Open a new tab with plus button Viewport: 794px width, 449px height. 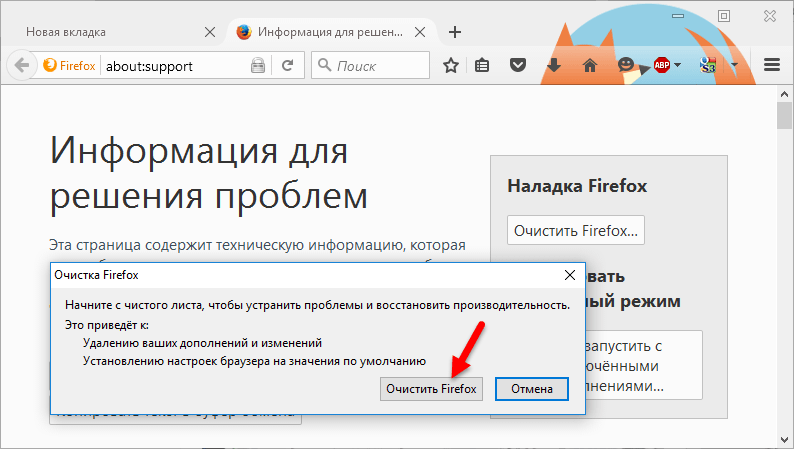[x=455, y=32]
